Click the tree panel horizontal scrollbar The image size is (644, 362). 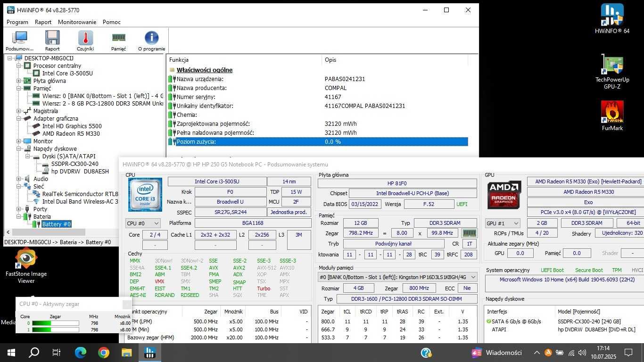[x=49, y=232]
